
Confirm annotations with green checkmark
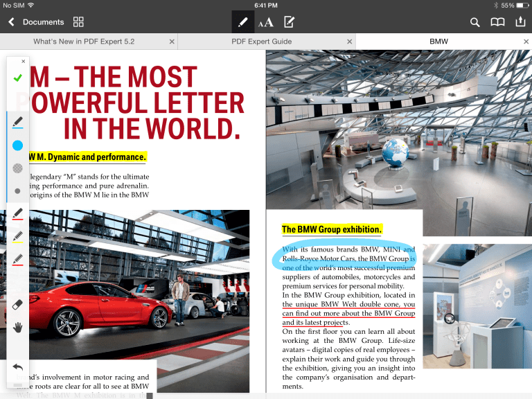[x=17, y=78]
